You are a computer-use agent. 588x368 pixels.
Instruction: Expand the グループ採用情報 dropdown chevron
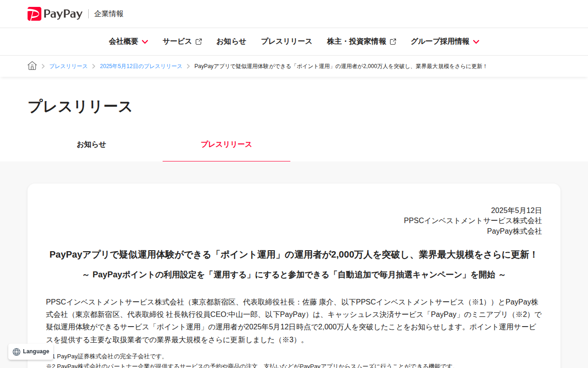click(x=476, y=42)
